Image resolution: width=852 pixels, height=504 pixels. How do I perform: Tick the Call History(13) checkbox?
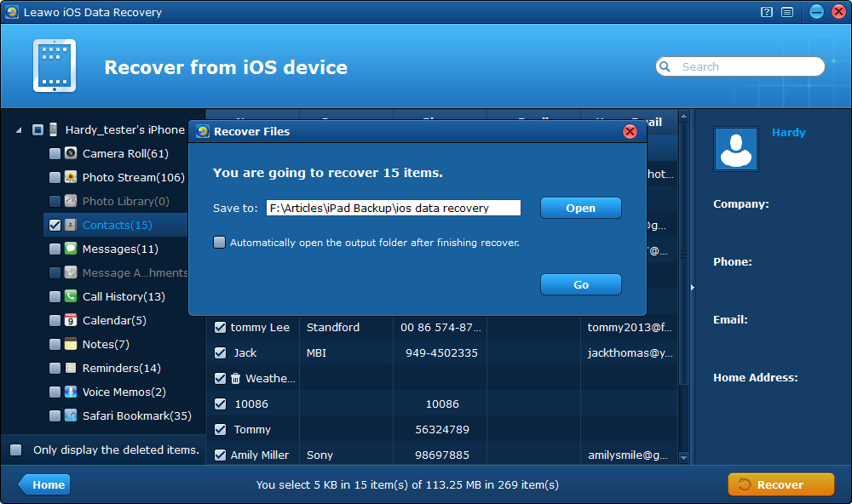pos(55,296)
